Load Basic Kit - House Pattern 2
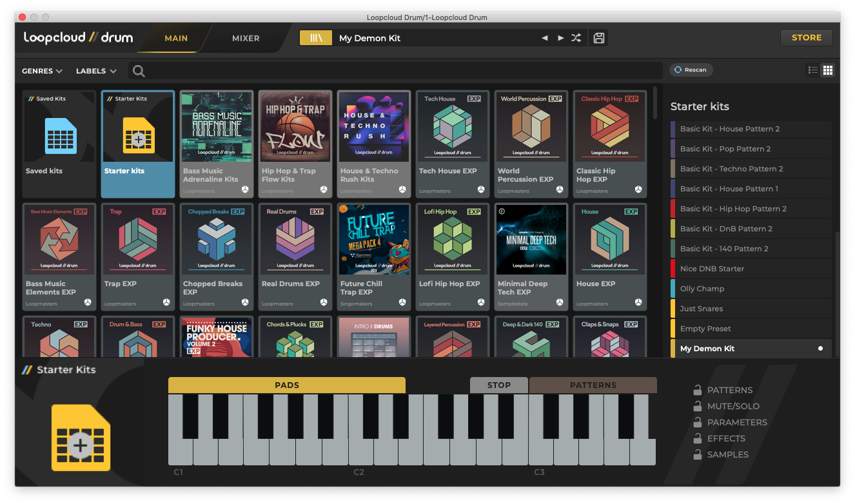Screen dimensions: 855x504 coord(751,129)
